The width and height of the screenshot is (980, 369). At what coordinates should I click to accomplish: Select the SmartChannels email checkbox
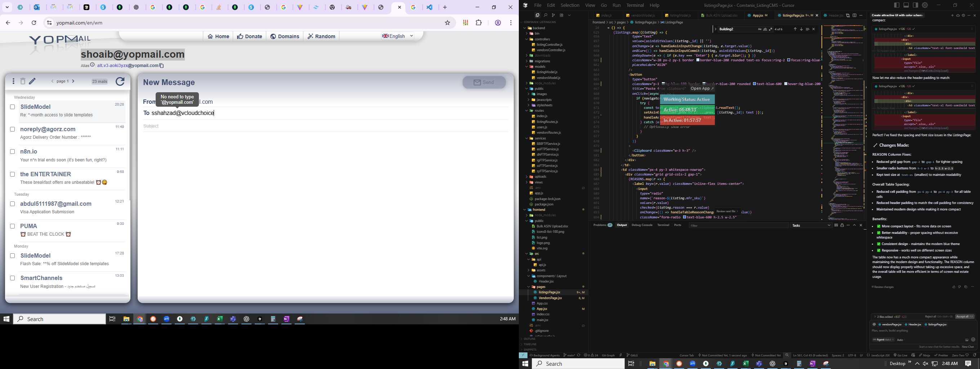13,278
